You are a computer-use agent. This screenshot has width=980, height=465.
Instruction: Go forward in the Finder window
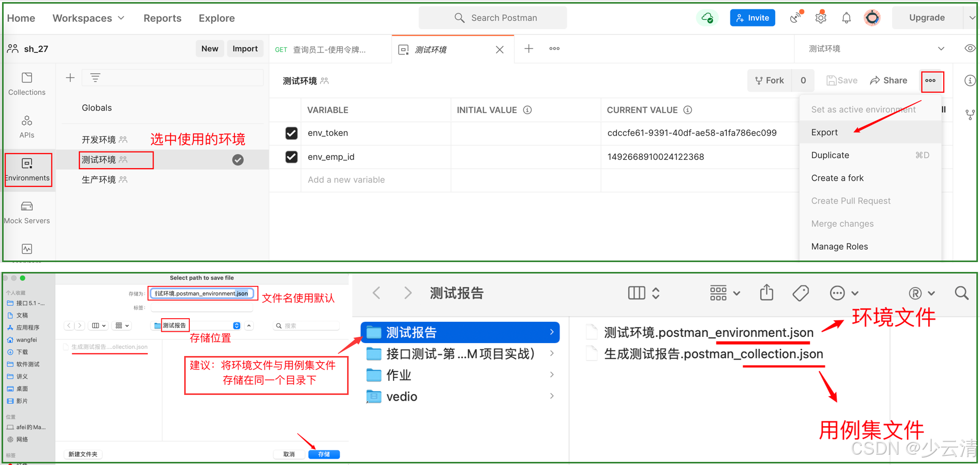(408, 293)
